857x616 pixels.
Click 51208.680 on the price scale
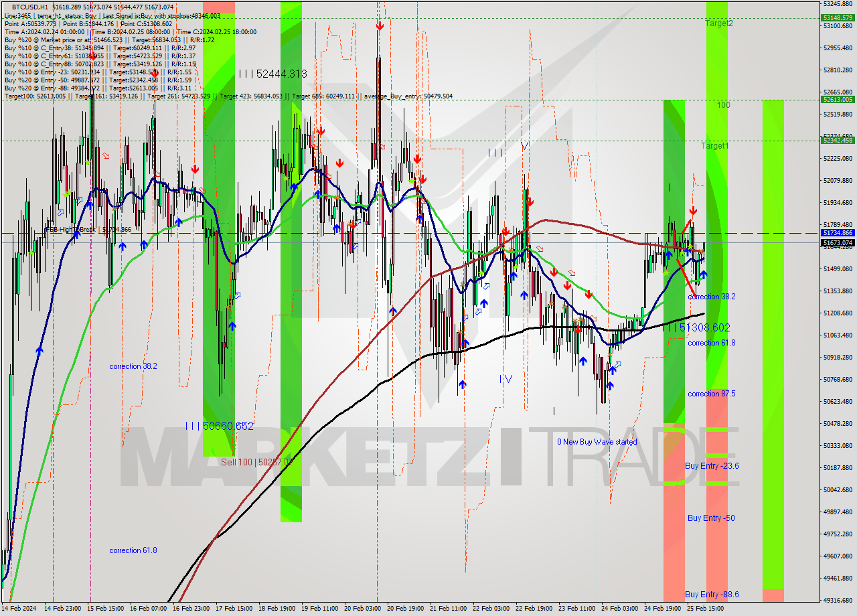click(x=838, y=313)
